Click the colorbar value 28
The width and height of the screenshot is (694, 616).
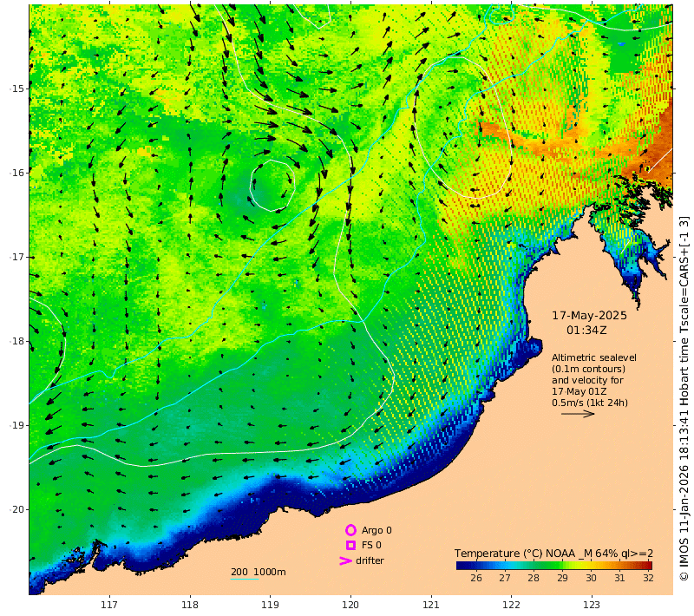tap(534, 578)
